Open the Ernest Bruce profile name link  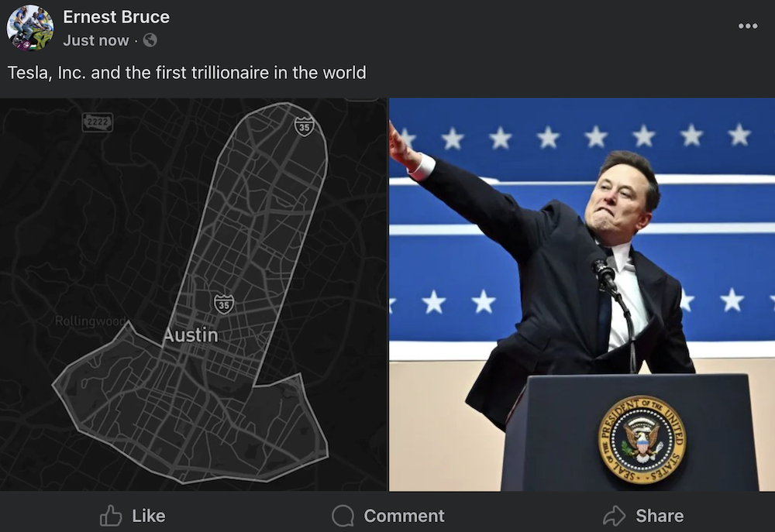tap(116, 17)
